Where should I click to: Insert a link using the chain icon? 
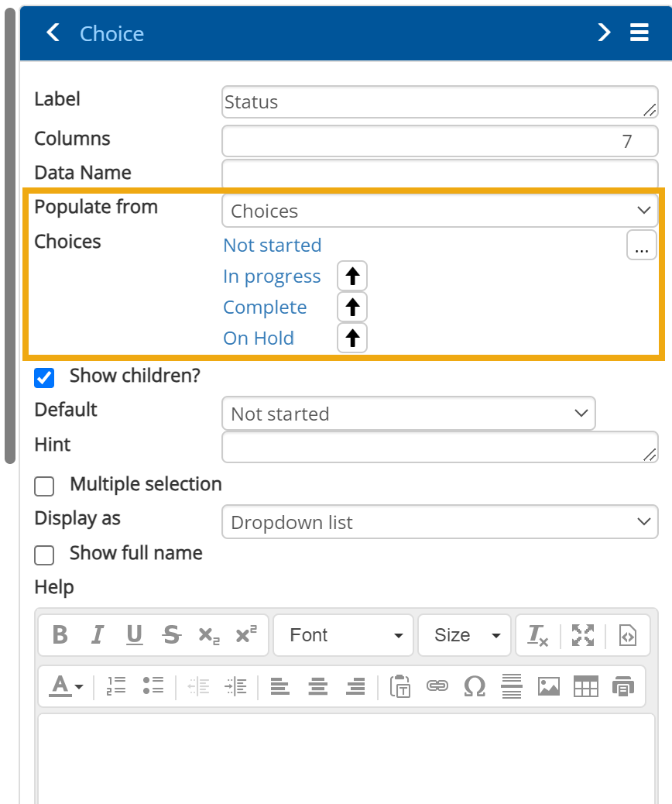437,685
